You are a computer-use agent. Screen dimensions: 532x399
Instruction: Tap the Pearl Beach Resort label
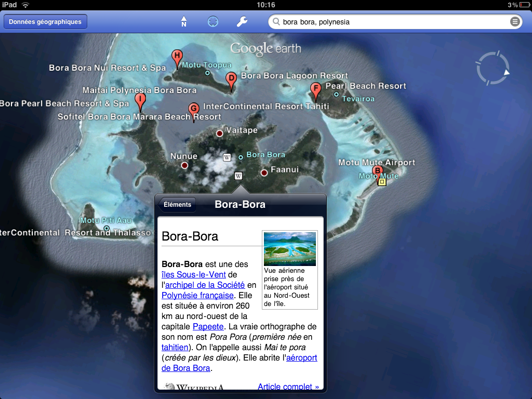pos(366,86)
